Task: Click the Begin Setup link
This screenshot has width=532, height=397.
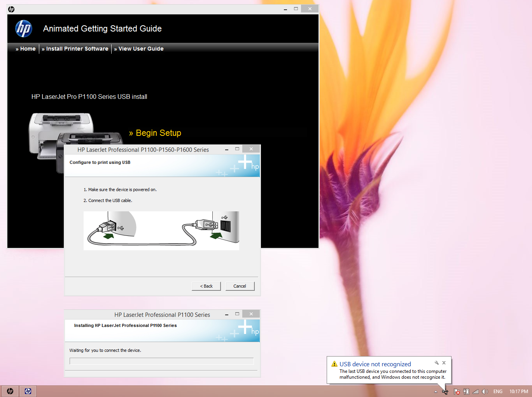Action: tap(155, 133)
